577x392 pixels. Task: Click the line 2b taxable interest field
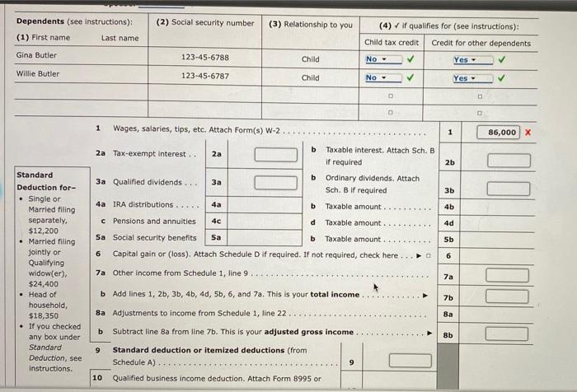(x=509, y=161)
